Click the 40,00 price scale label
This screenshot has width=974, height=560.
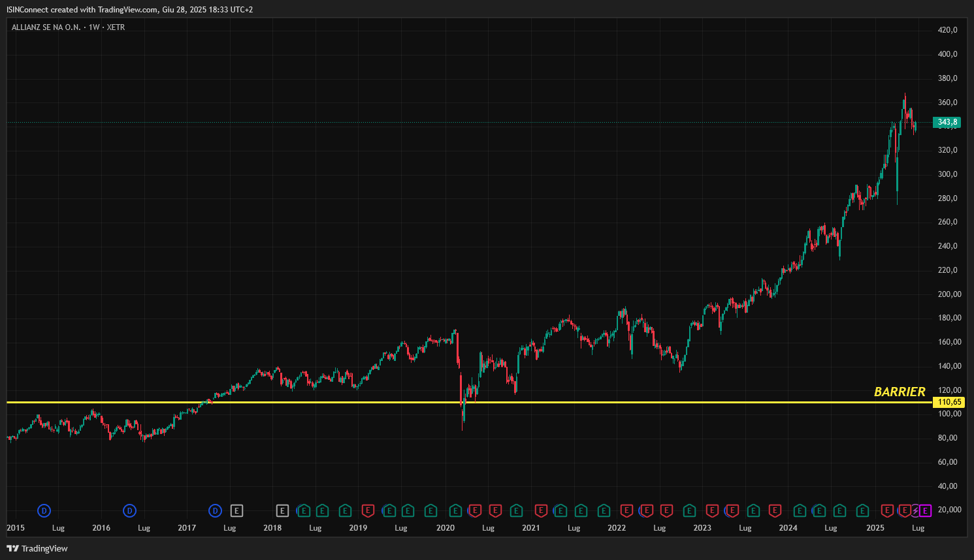[x=948, y=486]
